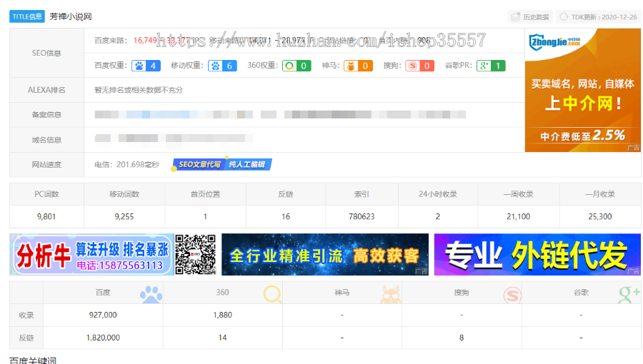Image resolution: width=643 pixels, height=364 pixels.
Task: Click the 搜狗 red badge showing 0
Action: pyautogui.click(x=419, y=66)
